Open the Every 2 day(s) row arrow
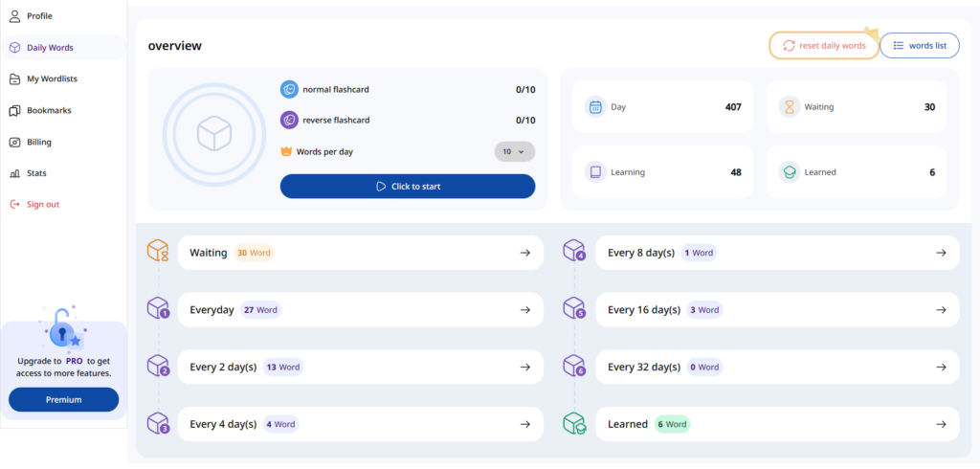Image resolution: width=980 pixels, height=469 pixels. coord(524,367)
